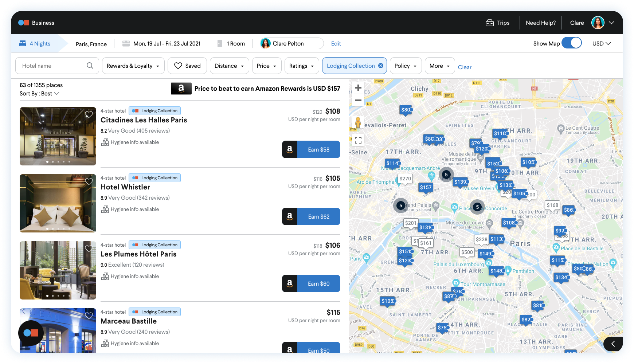634x364 pixels.
Task: Zoom in on the map with plus
Action: point(358,88)
